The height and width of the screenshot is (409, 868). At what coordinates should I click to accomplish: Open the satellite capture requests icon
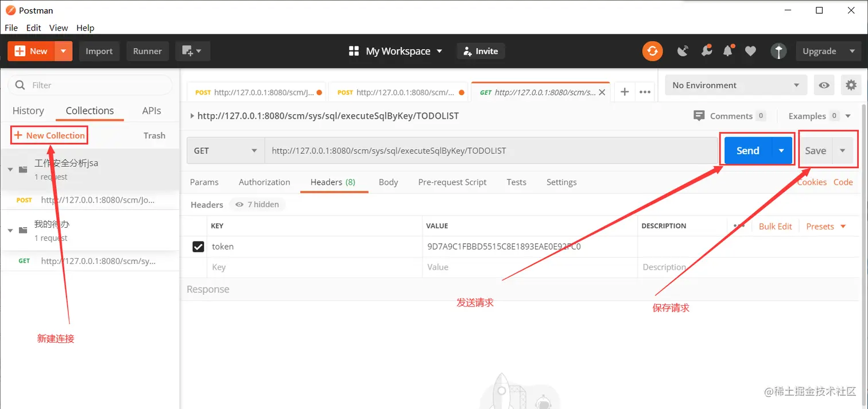coord(683,51)
